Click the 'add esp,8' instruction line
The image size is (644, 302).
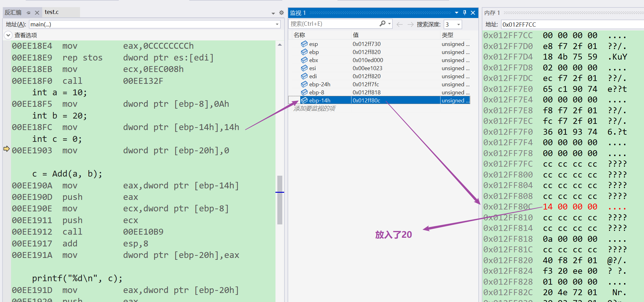80,244
